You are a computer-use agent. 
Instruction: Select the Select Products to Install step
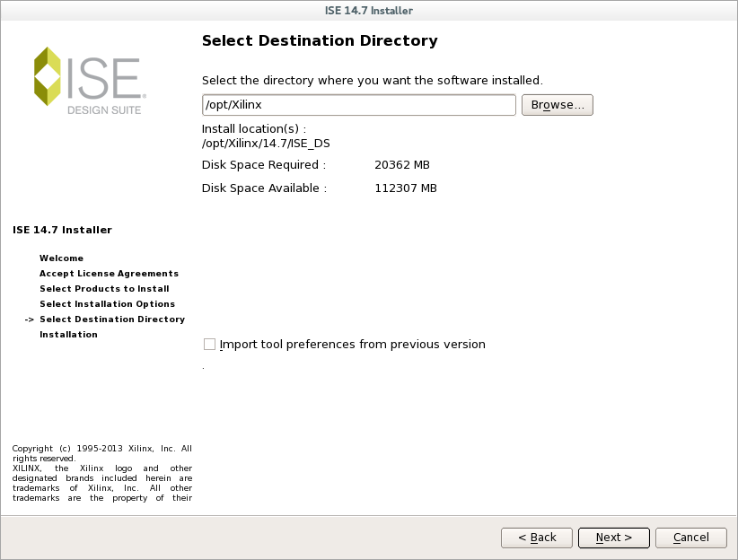pyautogui.click(x=104, y=289)
